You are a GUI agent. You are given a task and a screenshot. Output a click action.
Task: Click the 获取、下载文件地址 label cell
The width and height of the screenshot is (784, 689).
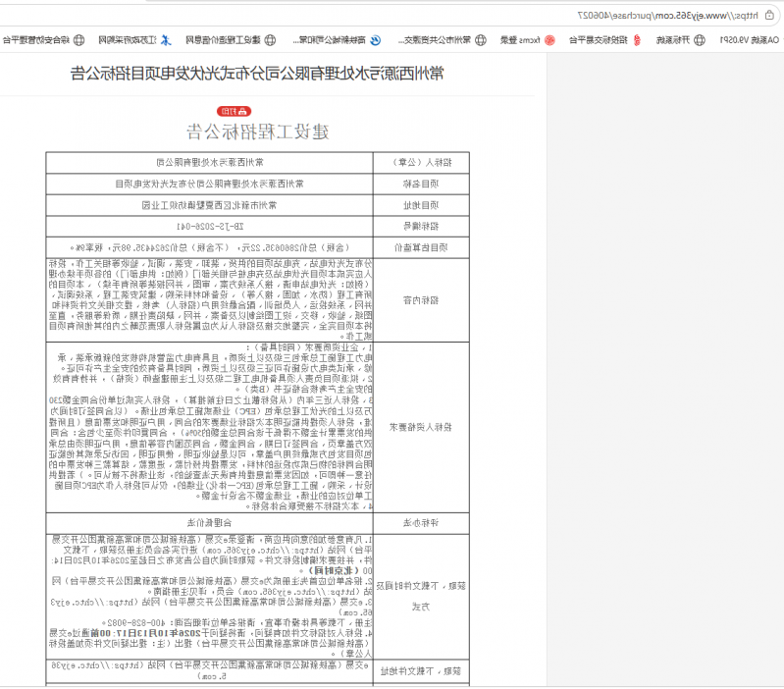click(x=421, y=671)
